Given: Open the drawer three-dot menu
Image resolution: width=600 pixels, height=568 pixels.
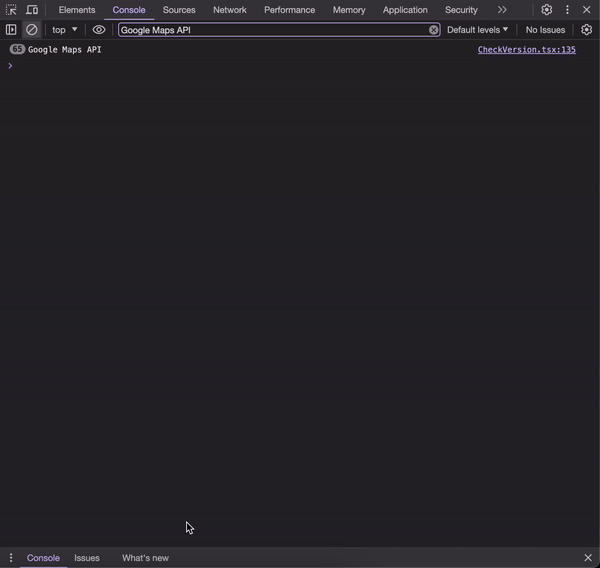Looking at the screenshot, I should (11, 558).
